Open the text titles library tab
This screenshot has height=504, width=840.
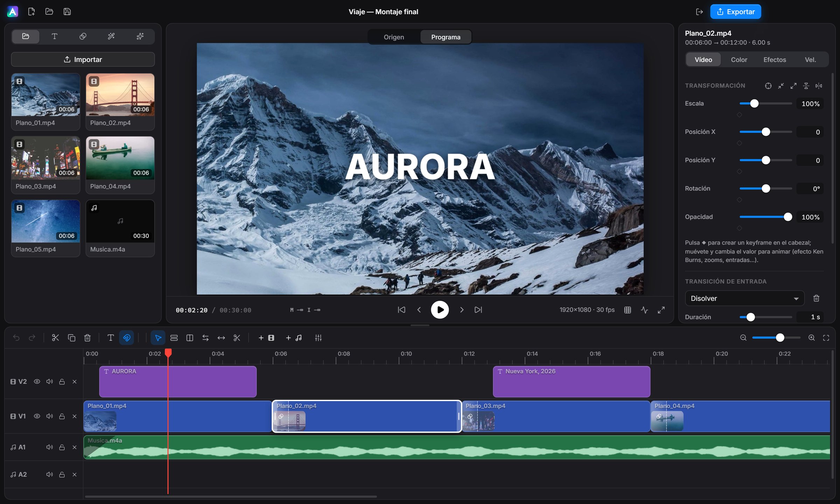[54, 36]
